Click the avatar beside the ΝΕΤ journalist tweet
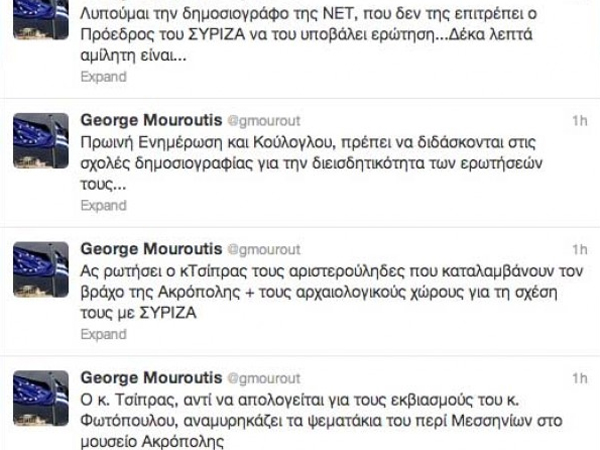The image size is (600, 450). coord(39,14)
